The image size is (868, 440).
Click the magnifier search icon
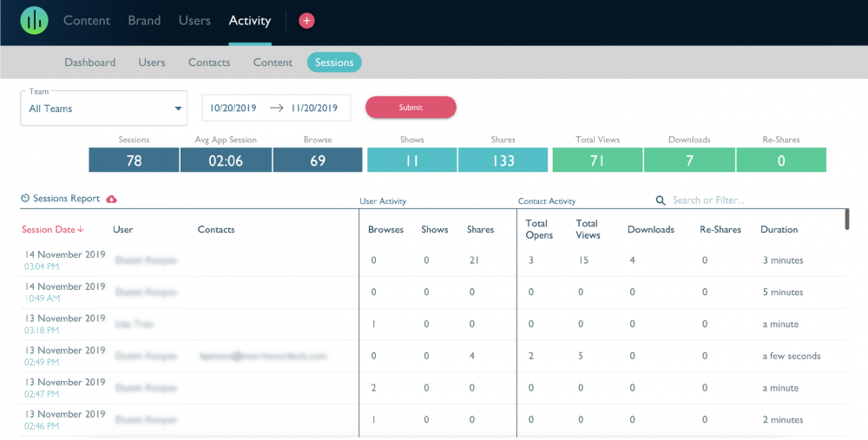pos(661,200)
